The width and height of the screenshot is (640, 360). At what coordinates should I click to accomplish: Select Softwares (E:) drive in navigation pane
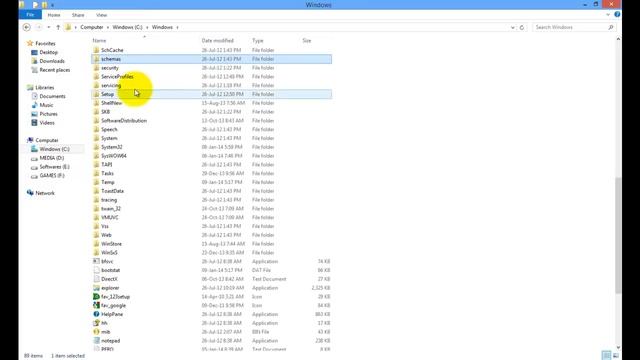pos(54,167)
